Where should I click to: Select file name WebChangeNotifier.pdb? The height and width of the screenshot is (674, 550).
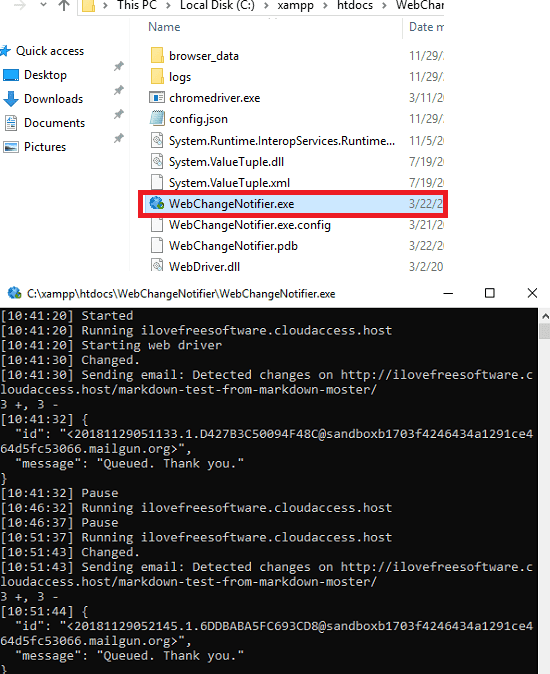233,246
